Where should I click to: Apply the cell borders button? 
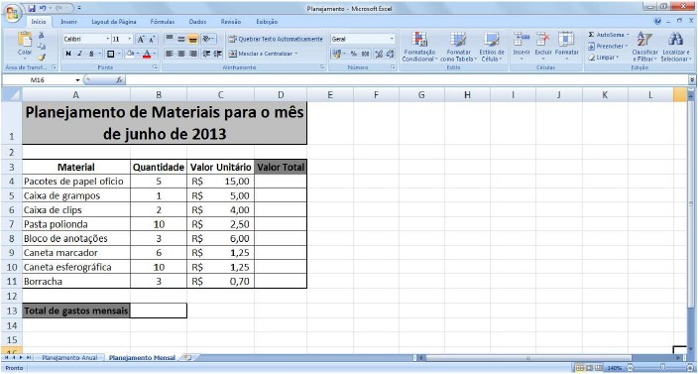(x=110, y=54)
